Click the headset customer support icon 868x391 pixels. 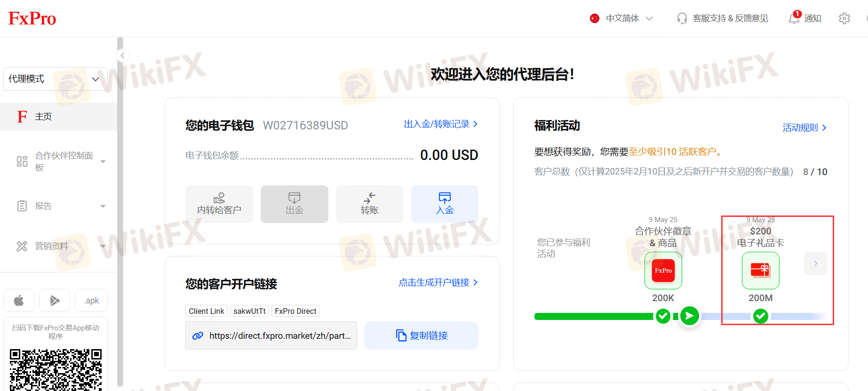682,18
